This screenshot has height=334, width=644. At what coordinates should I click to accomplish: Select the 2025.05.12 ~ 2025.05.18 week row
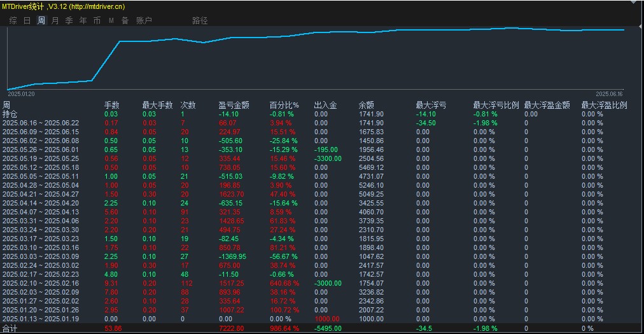click(322, 167)
